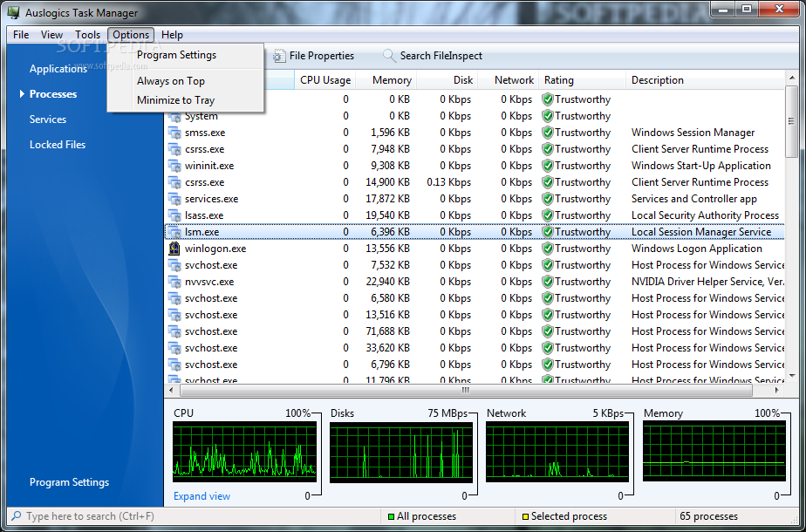The height and width of the screenshot is (532, 806).
Task: Select Processes section in sidebar
Action: pyautogui.click(x=53, y=94)
